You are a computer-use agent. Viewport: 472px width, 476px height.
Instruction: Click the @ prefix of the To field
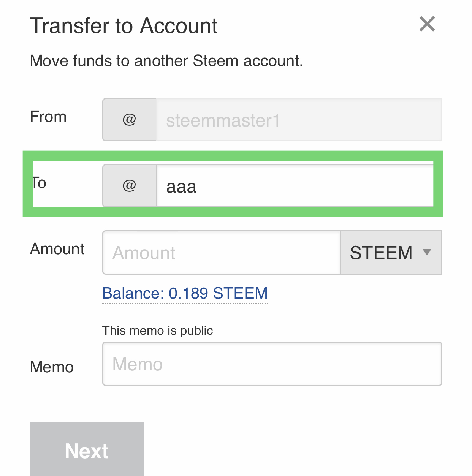click(130, 186)
